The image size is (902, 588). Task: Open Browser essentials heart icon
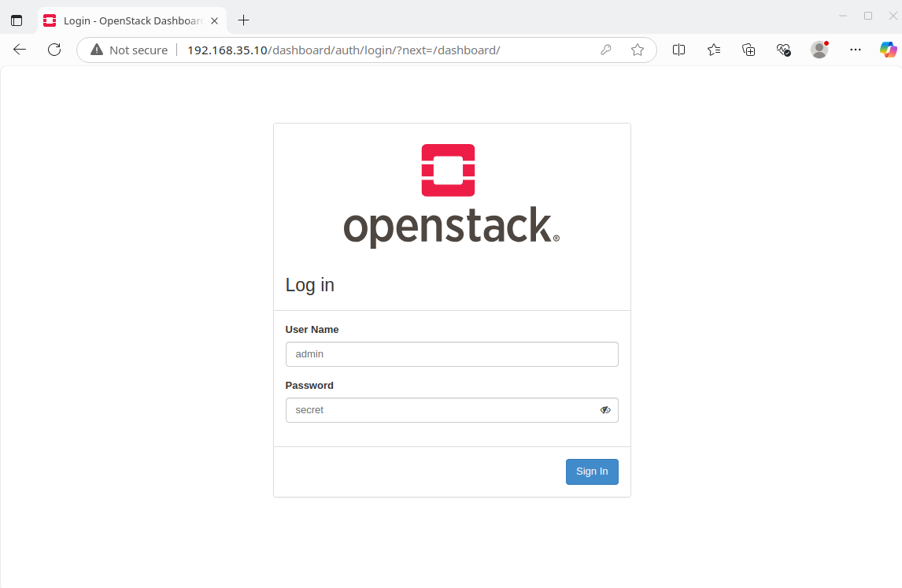[783, 50]
